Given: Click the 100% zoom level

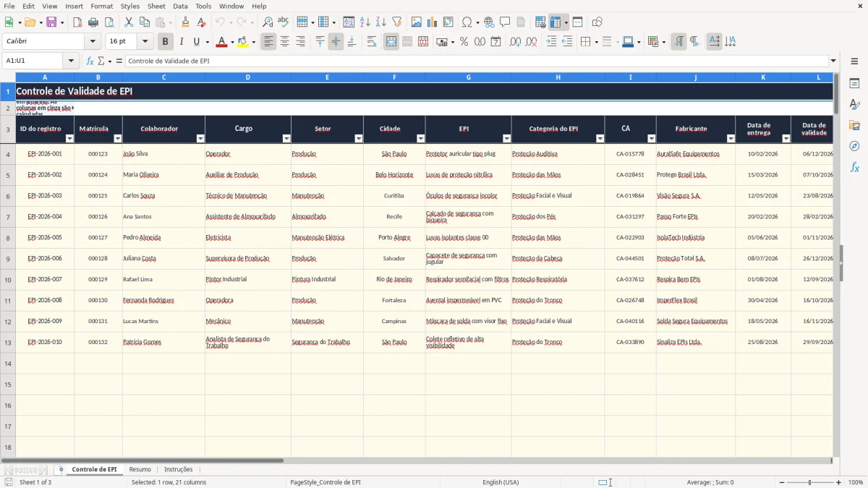Looking at the screenshot, I should click(856, 482).
